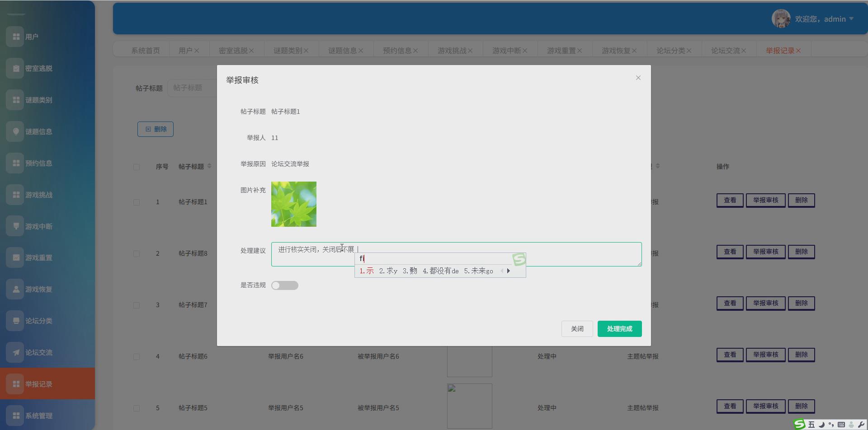Select the 用户 sidebar icon
This screenshot has width=868, height=430.
click(15, 37)
